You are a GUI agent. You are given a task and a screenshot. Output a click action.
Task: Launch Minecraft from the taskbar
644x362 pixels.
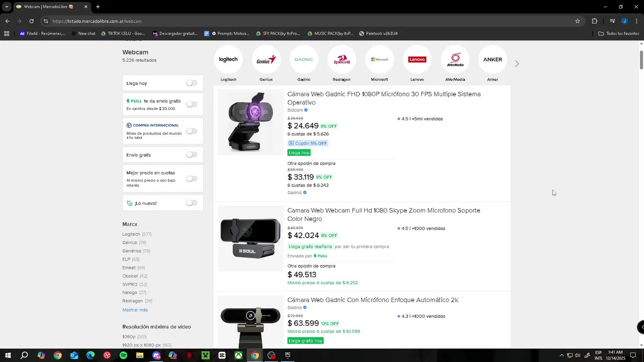click(x=206, y=355)
